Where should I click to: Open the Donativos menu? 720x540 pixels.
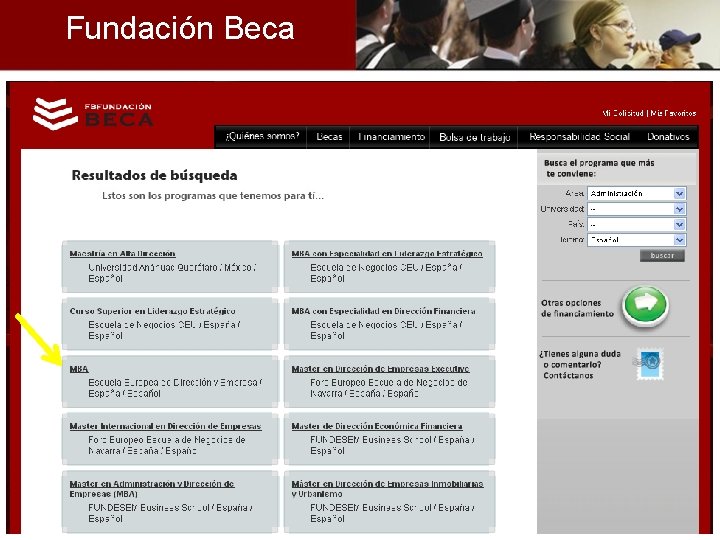[x=668, y=137]
